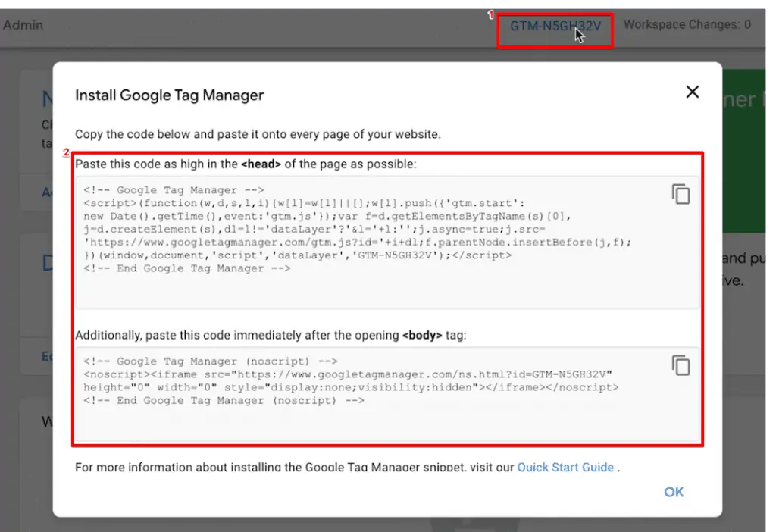The image size is (776, 532).
Task: Open container ID GTM-N5GH32V in the header
Action: [x=555, y=23]
